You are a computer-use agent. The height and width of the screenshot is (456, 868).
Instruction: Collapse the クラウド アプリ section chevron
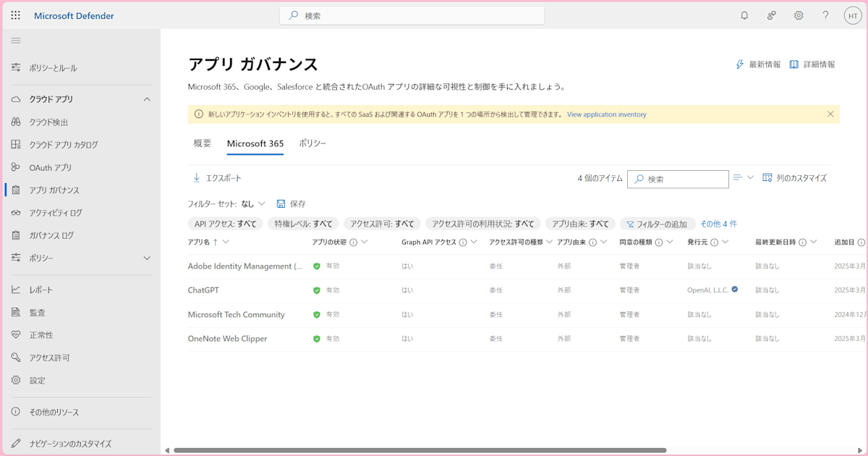pos(147,99)
